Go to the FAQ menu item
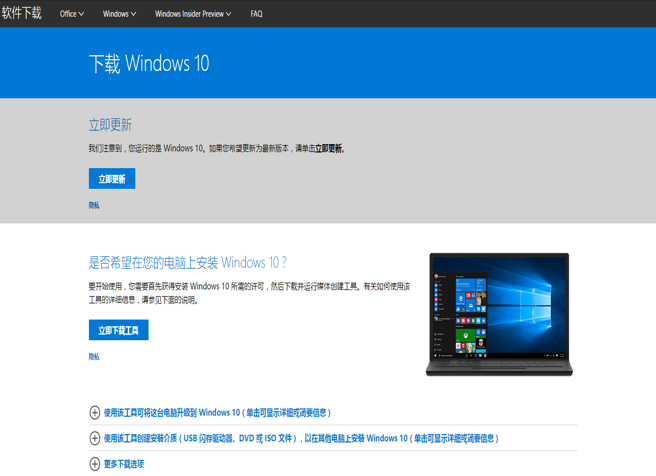This screenshot has width=656, height=476. tap(256, 14)
